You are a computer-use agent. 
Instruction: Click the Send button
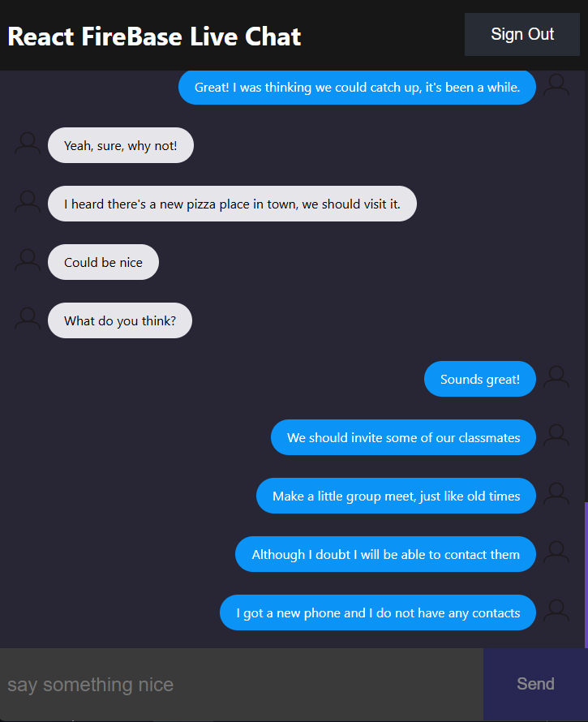pyautogui.click(x=535, y=684)
